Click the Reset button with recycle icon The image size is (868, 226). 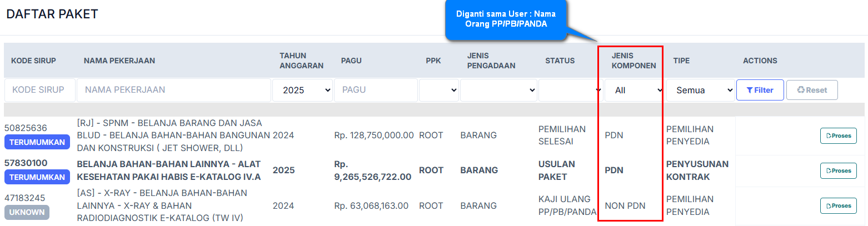tap(811, 90)
